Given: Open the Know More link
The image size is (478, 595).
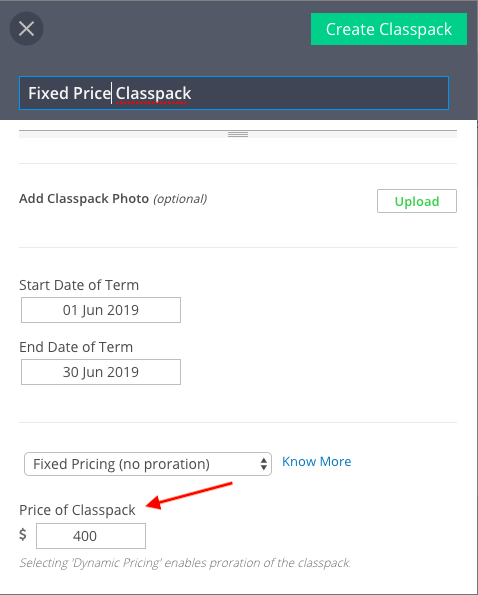Looking at the screenshot, I should click(317, 461).
